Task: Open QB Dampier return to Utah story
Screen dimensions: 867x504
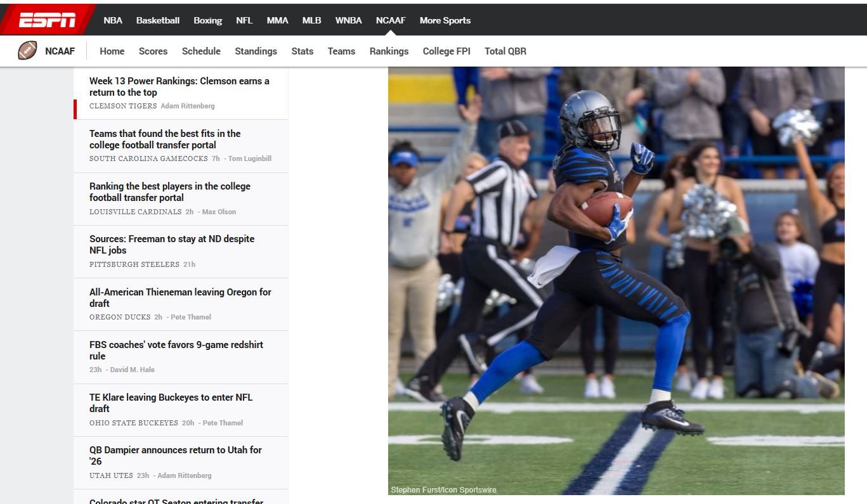Action: click(176, 456)
